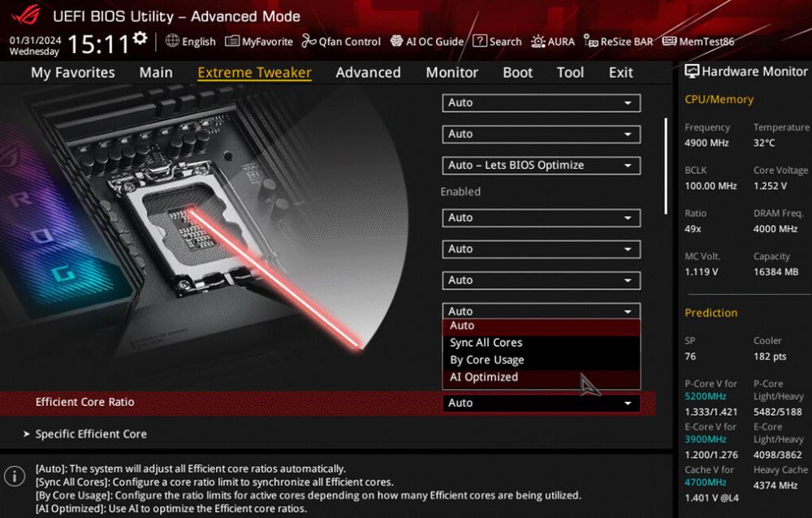The width and height of the screenshot is (812, 518).
Task: Choose Auto in the open dropdown list
Action: coord(541,326)
